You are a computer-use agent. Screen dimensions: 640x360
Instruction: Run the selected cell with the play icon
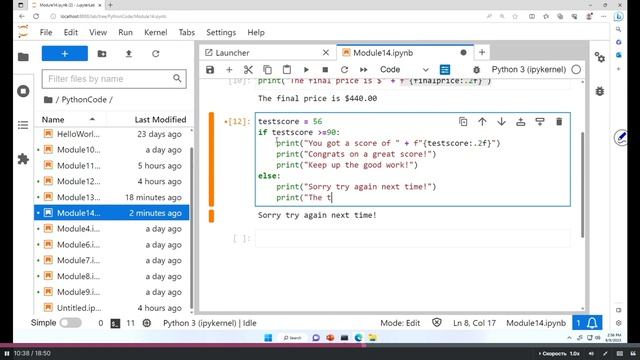[306, 70]
